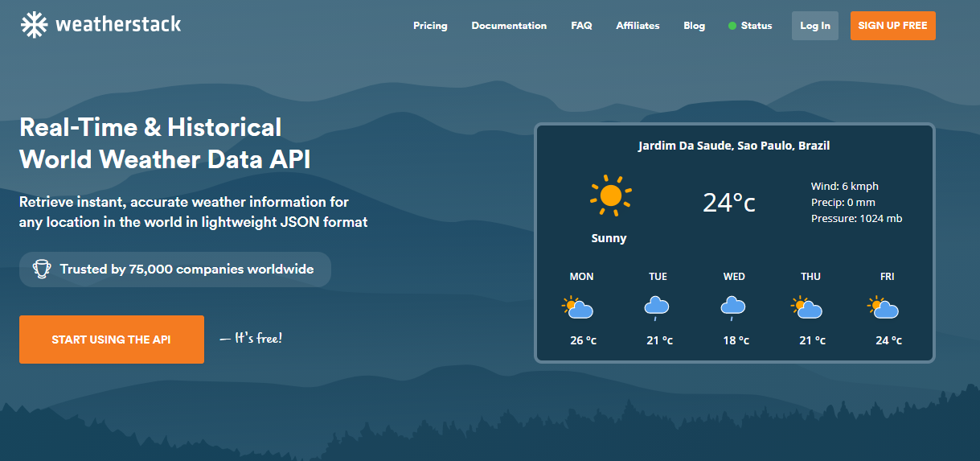980x461 pixels.
Task: Click Wednesday's 18 °c forecast temperature
Action: (736, 340)
